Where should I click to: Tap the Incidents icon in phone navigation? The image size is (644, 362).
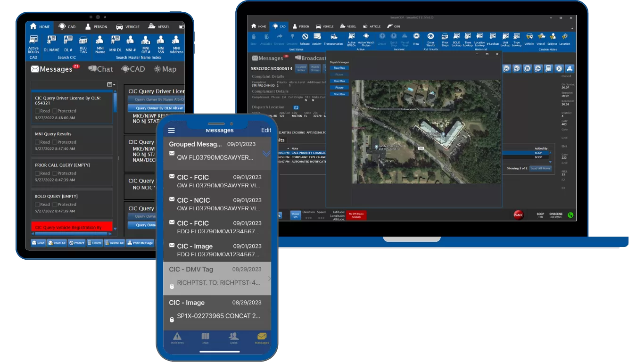click(177, 338)
